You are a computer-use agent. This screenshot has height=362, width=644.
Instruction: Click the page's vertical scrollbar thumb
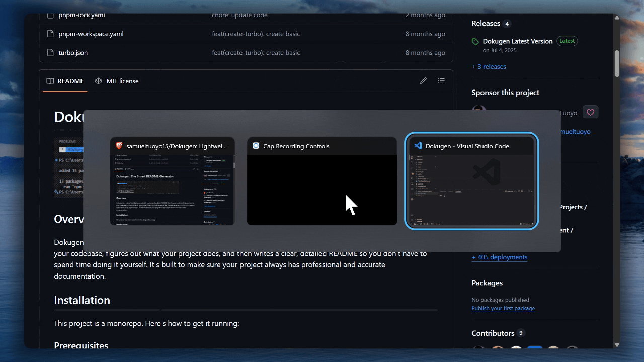pos(617,63)
